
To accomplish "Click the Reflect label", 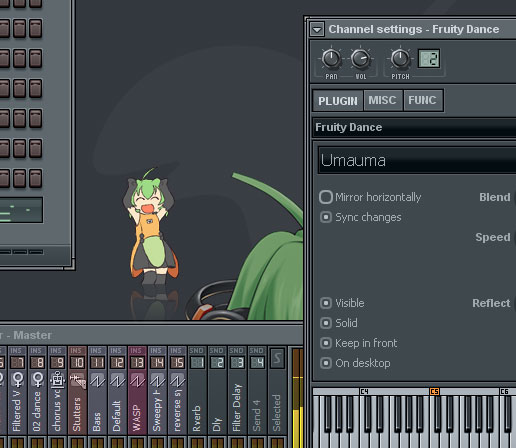I will pyautogui.click(x=491, y=303).
